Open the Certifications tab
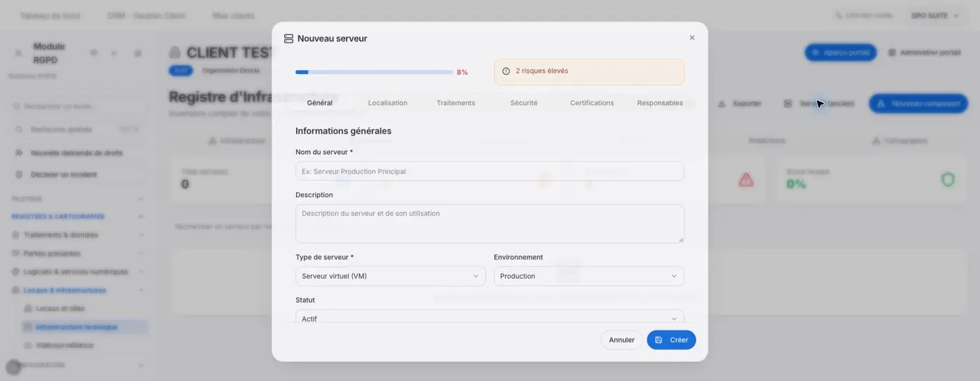980x381 pixels. 592,103
